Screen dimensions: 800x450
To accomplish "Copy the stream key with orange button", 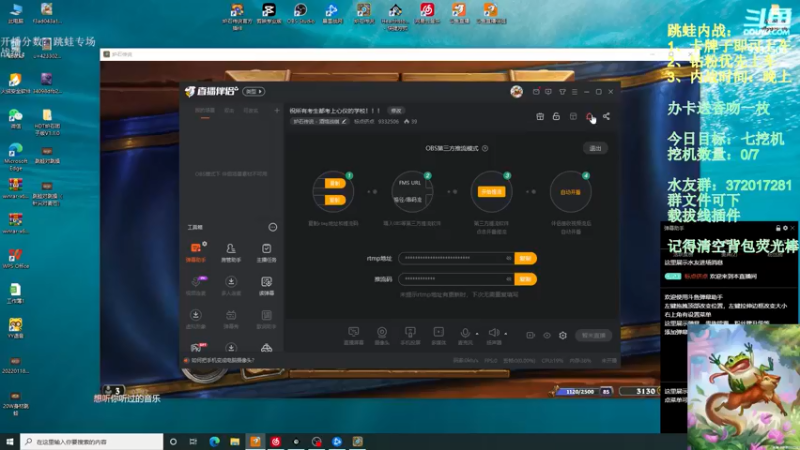I will tap(526, 279).
